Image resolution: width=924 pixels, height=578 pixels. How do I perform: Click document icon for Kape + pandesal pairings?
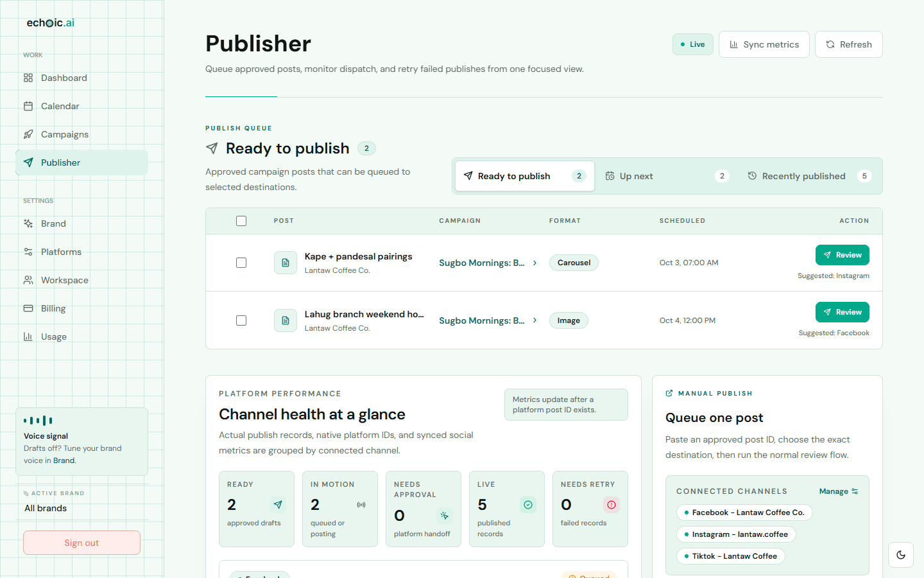pos(286,263)
